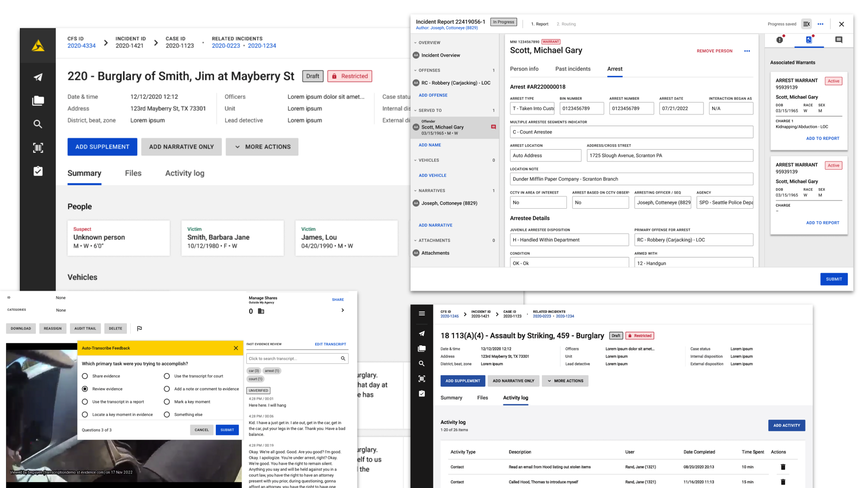
Task: Choose the 'Mark a key moment' radio
Action: [167, 402]
